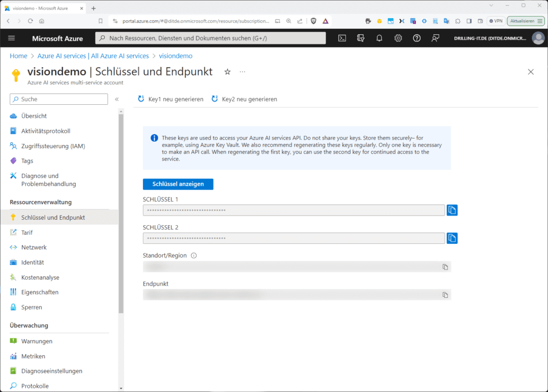
Task: Click the account avatar picture
Action: coord(538,38)
